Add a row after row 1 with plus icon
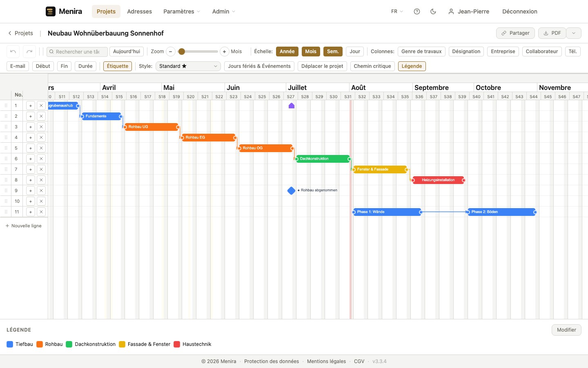588x368 pixels. point(31,105)
